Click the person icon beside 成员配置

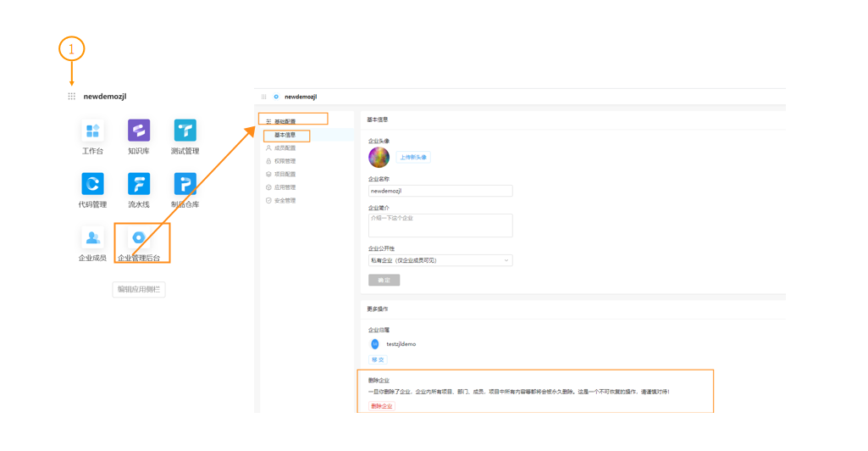click(x=268, y=148)
